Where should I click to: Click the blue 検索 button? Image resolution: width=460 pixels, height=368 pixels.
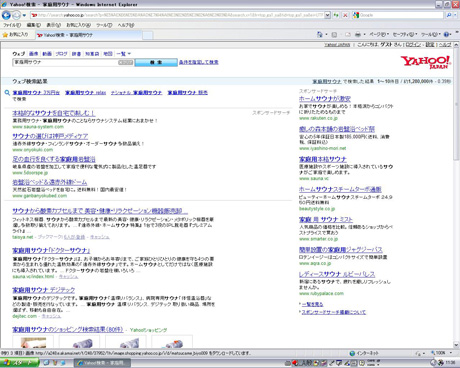click(x=156, y=62)
